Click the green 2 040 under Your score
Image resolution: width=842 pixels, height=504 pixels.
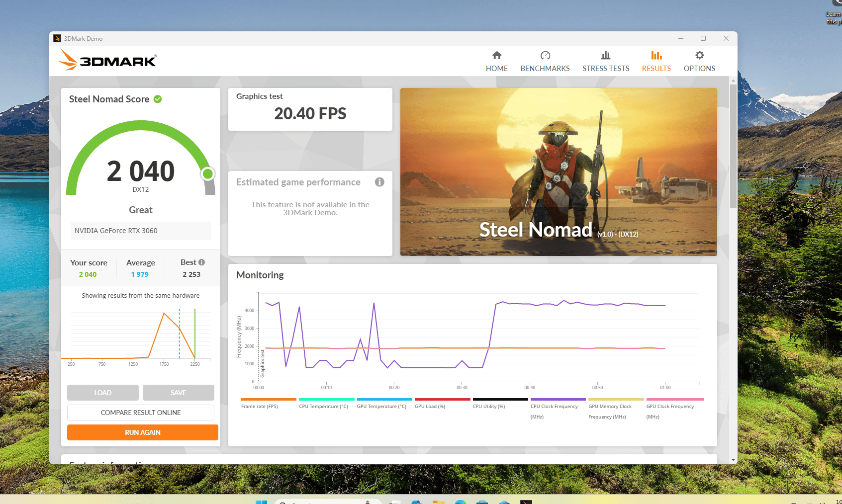click(x=88, y=274)
